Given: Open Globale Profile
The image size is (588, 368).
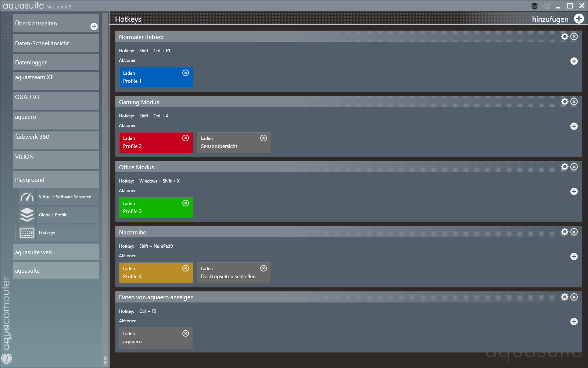Looking at the screenshot, I should click(68, 215).
